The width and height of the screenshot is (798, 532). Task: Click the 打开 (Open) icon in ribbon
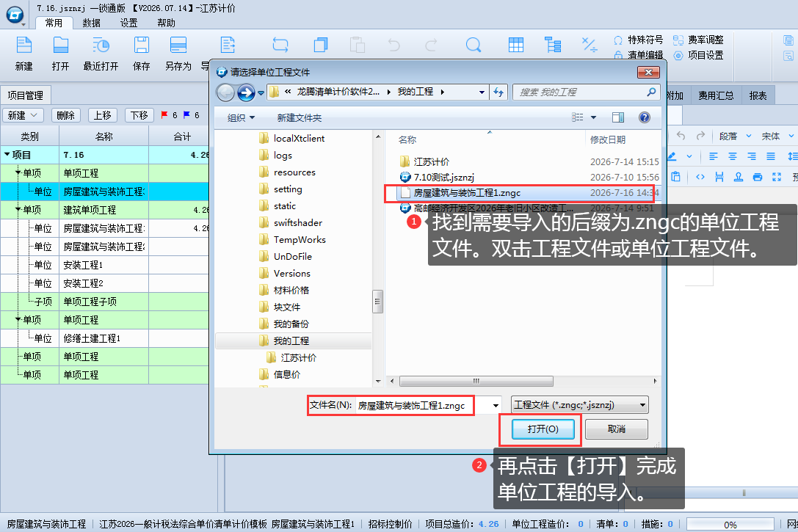tap(60, 45)
